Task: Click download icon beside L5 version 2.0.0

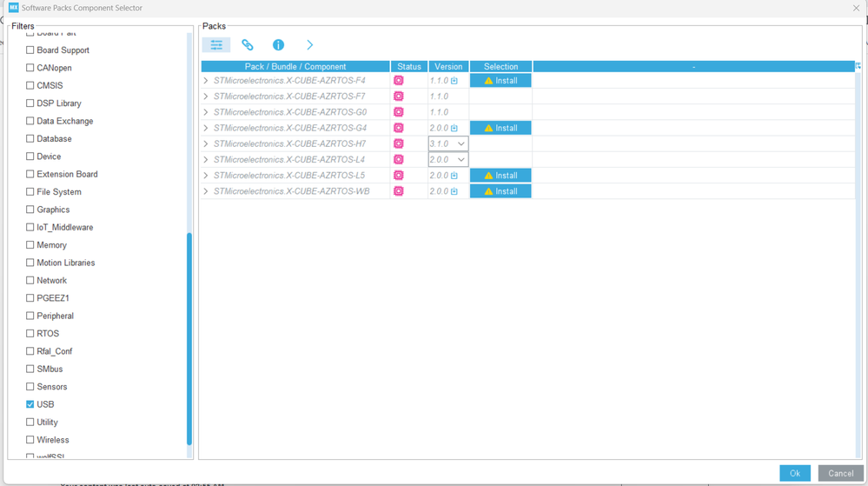Action: click(x=454, y=176)
